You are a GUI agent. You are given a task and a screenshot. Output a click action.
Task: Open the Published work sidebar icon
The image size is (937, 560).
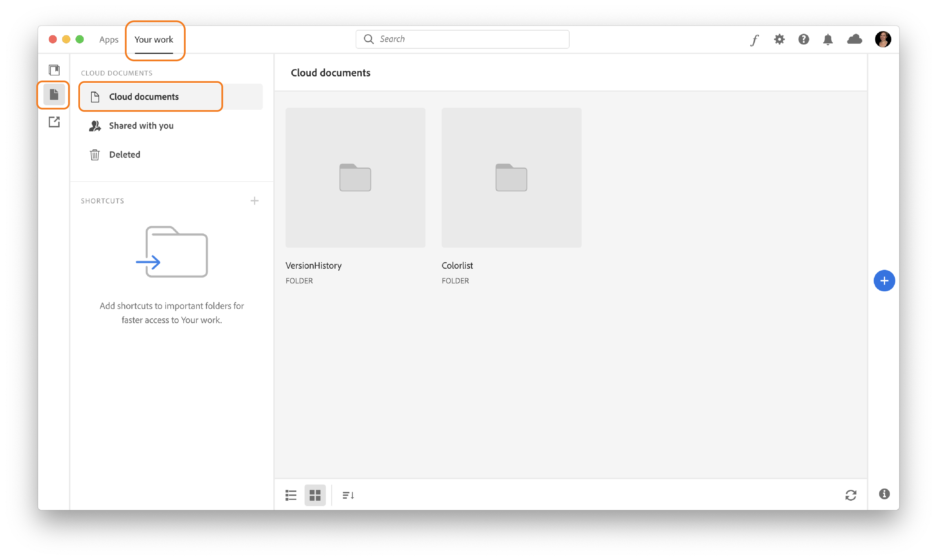[54, 122]
